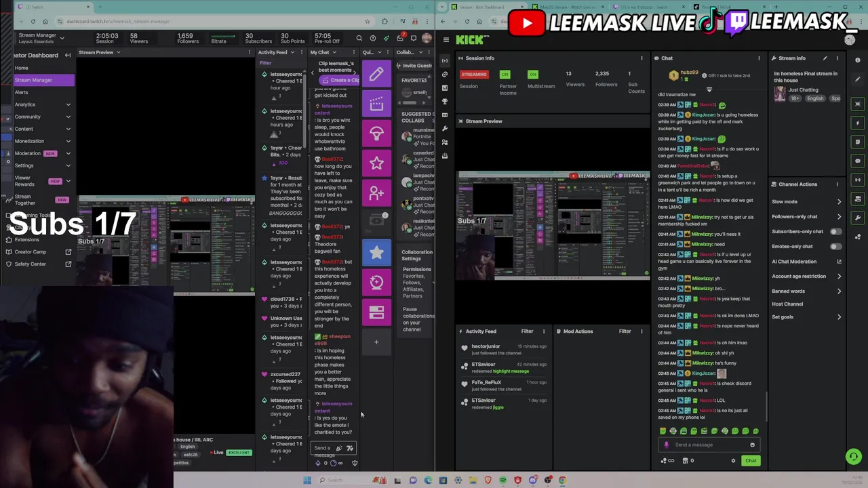
Task: Open Safety Center external link
Action: [43, 264]
